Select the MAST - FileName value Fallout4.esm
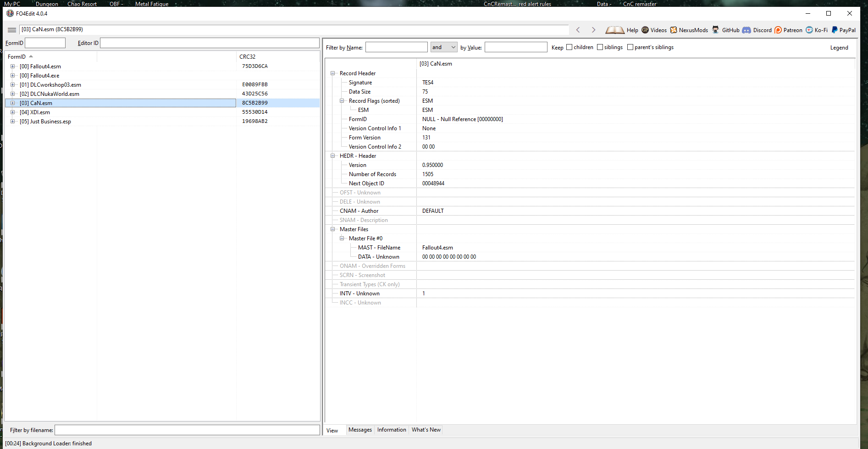The height and width of the screenshot is (449, 868). [x=437, y=248]
